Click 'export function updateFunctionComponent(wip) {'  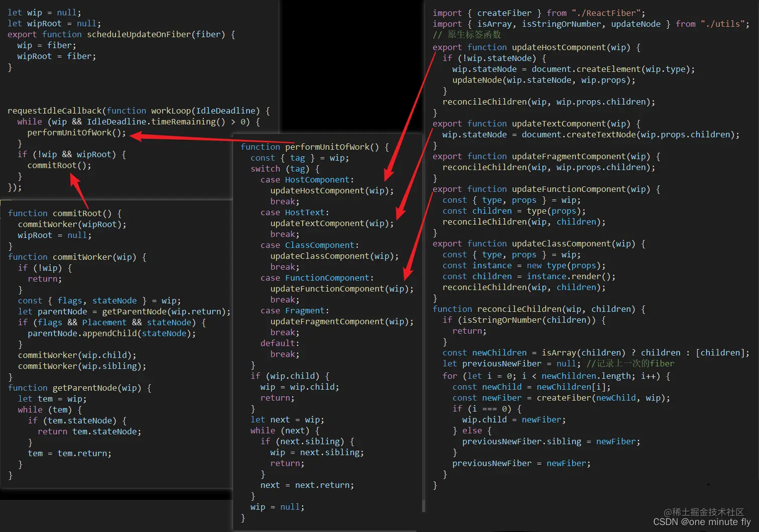tap(547, 189)
